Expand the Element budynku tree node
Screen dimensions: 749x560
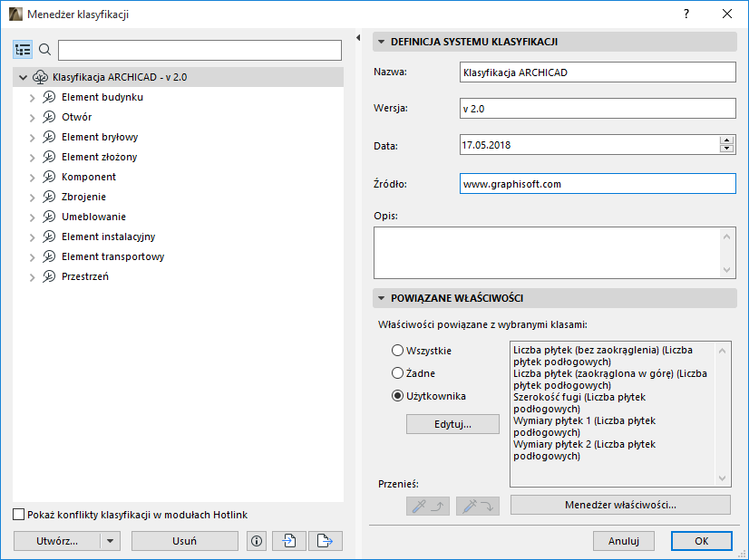[33, 98]
